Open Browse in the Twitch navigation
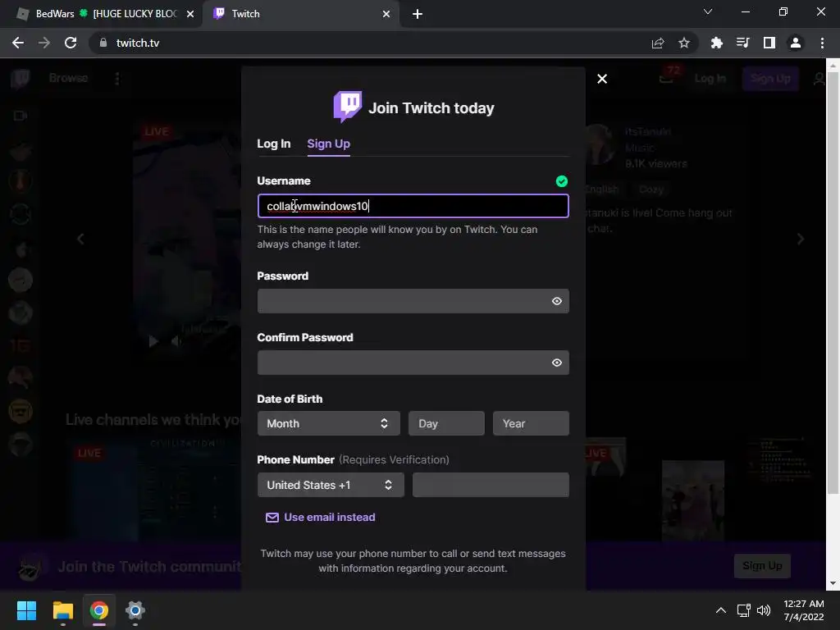The width and height of the screenshot is (840, 630). click(x=69, y=78)
